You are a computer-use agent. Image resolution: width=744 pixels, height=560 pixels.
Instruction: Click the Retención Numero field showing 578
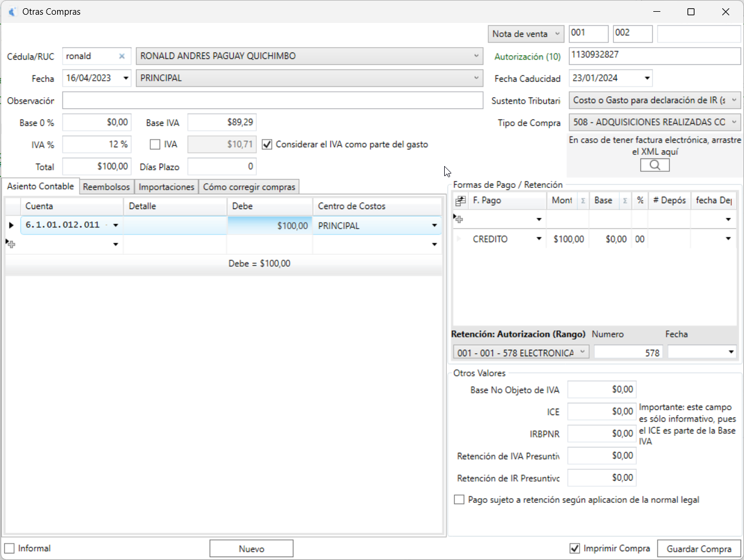(x=629, y=352)
